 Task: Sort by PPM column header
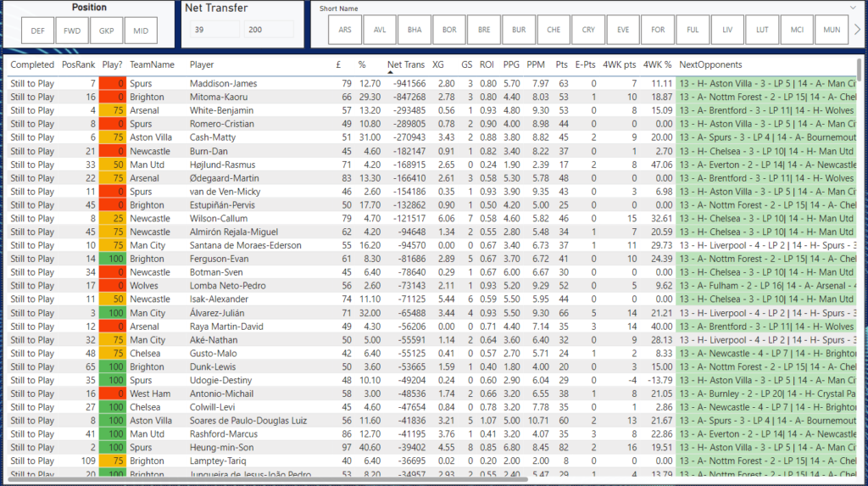536,64
